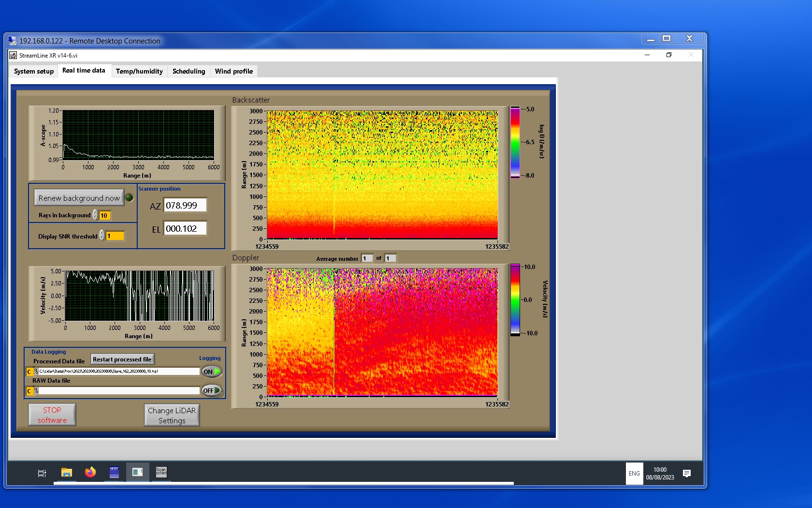Adjust the Rays in background stepper

pos(95,215)
